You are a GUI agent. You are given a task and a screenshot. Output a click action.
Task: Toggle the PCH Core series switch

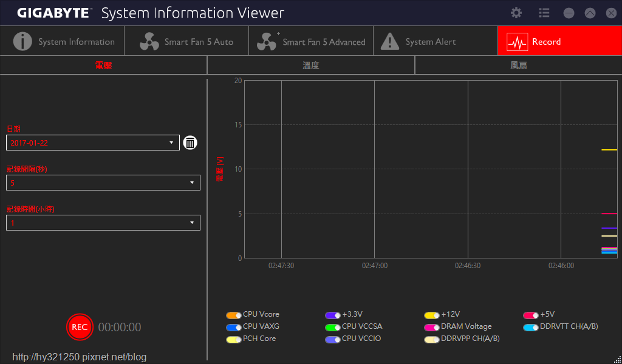pyautogui.click(x=234, y=340)
